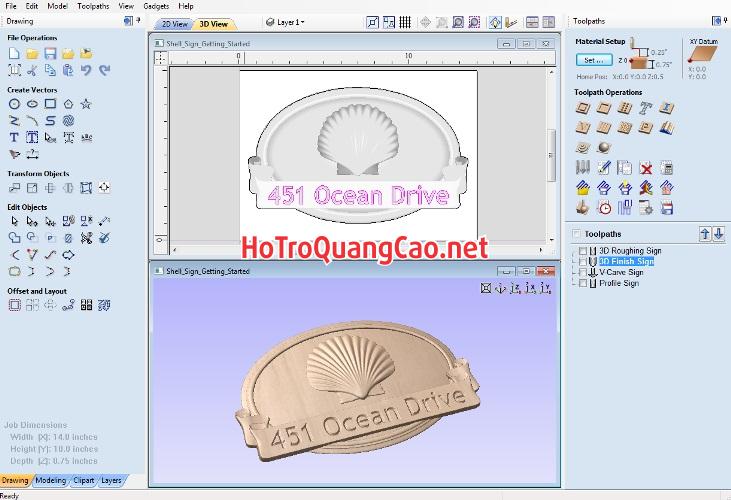Select the Draw Circle tool
The height and width of the screenshot is (500, 731).
click(x=14, y=104)
